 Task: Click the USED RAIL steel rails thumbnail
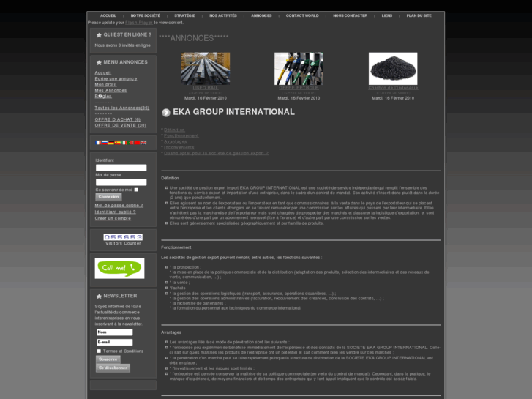206,69
